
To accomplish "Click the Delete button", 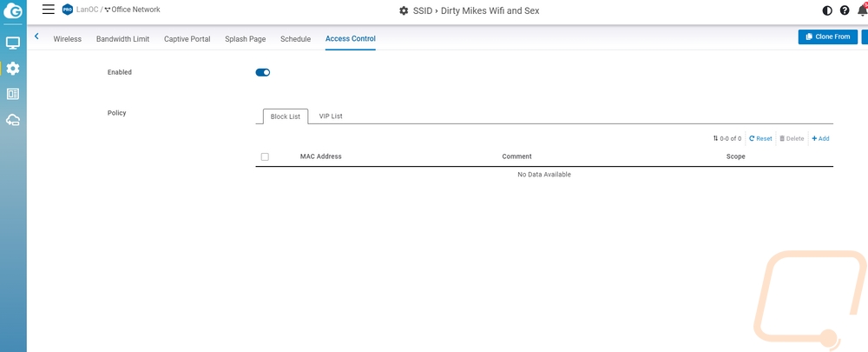I will point(792,138).
